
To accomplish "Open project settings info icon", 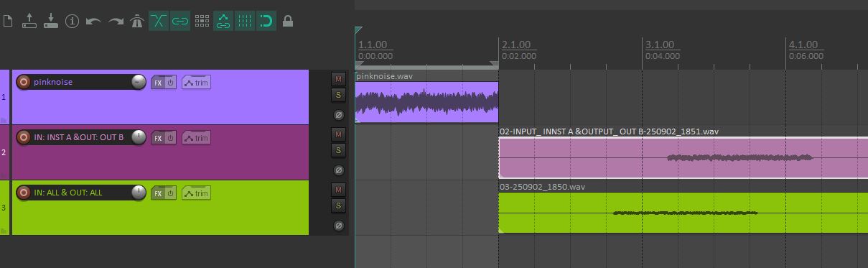I will pos(72,22).
